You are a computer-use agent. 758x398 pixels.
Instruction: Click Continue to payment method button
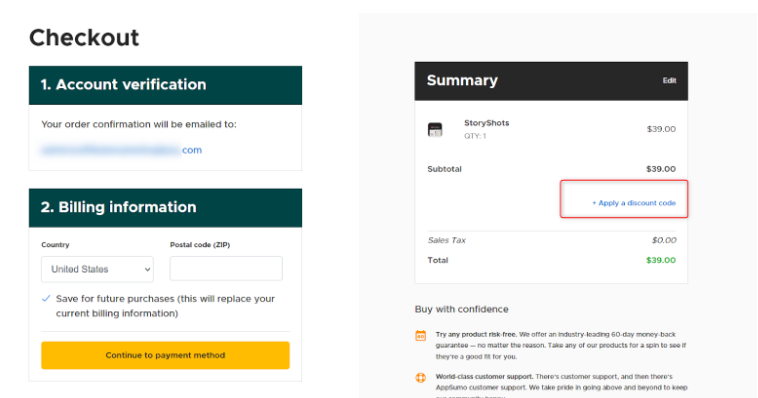[x=165, y=355]
